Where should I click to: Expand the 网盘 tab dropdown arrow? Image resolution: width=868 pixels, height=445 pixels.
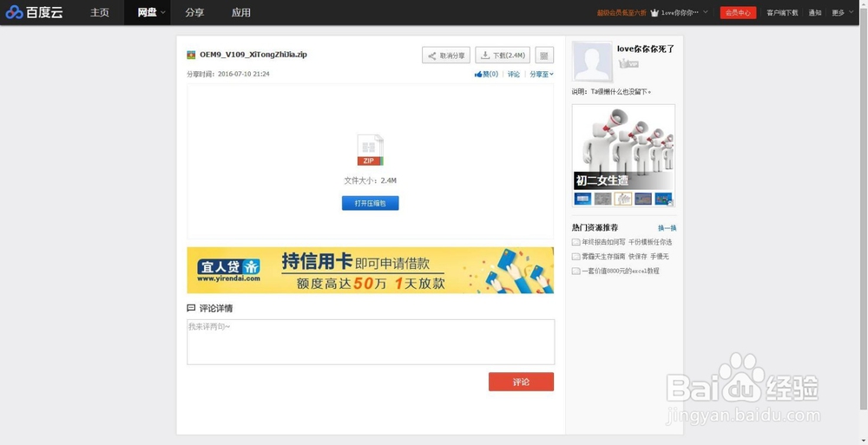click(163, 13)
